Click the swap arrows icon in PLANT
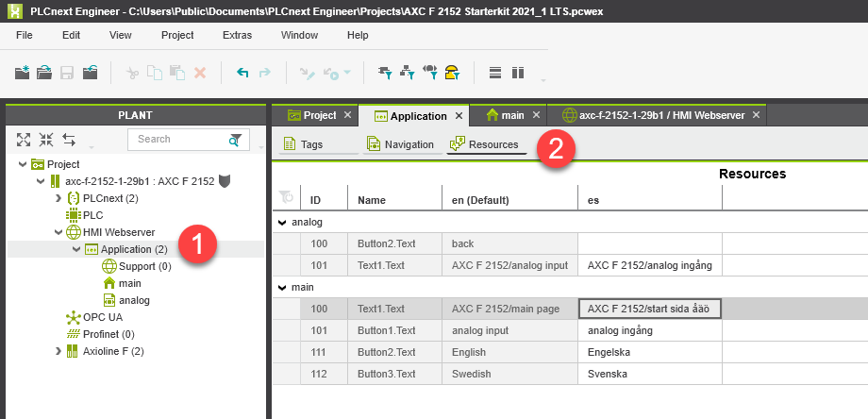868x419 pixels. click(x=69, y=140)
